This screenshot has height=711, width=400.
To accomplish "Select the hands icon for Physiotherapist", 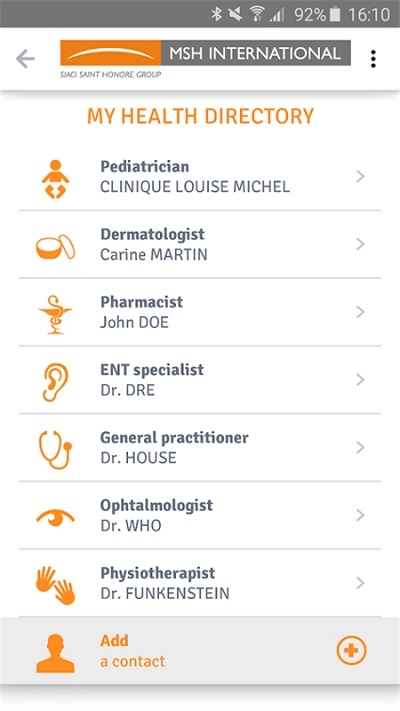I will click(55, 585).
